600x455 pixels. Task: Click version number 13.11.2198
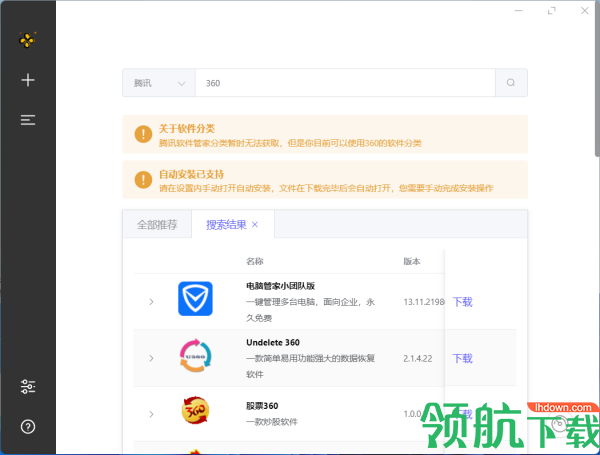click(424, 302)
